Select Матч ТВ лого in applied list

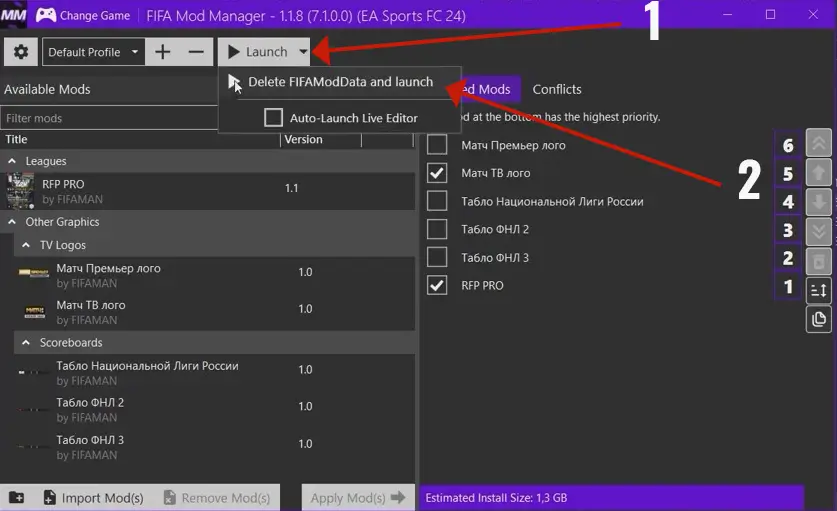pos(496,173)
